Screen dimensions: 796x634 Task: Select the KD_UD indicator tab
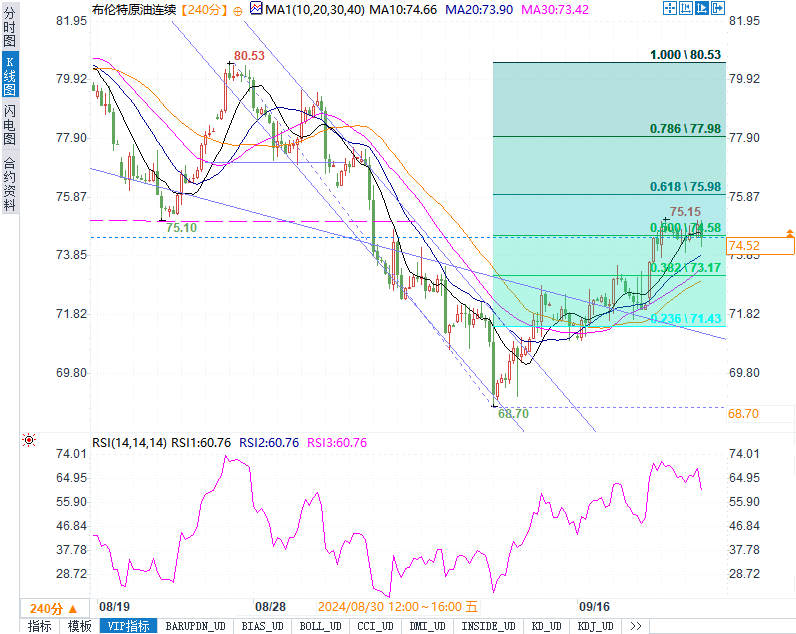(546, 626)
